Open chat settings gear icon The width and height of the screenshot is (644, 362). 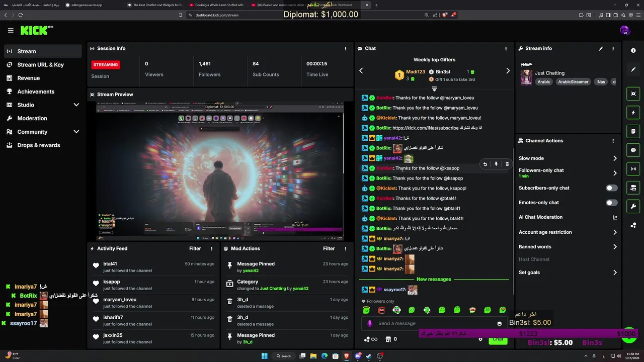tap(480, 339)
